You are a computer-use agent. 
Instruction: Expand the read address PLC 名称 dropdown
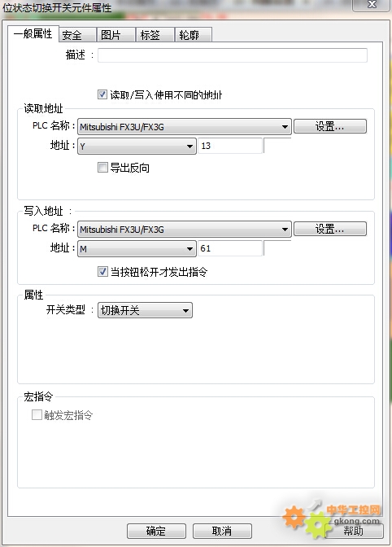click(x=185, y=127)
